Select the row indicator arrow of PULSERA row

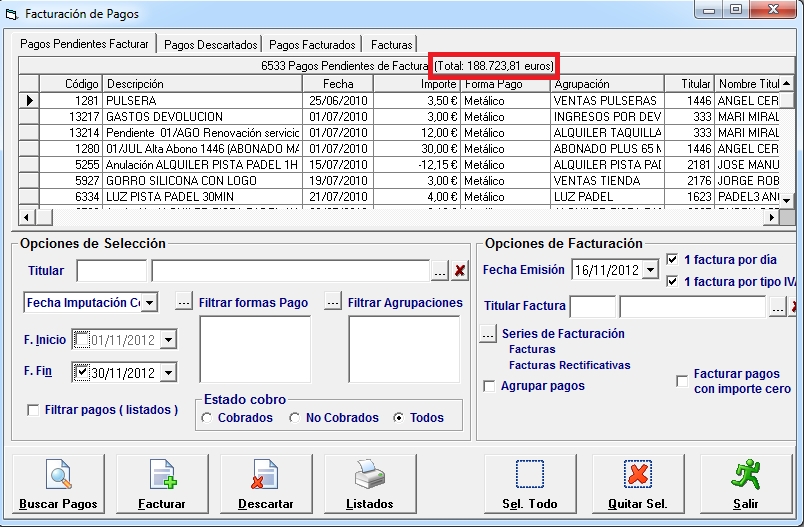coord(29,100)
